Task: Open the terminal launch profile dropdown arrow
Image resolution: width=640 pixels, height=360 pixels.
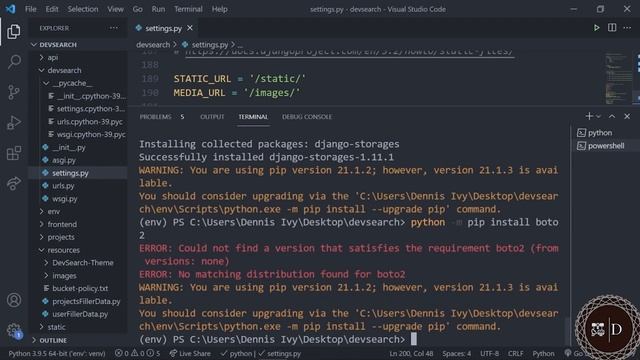Action: coord(598,117)
